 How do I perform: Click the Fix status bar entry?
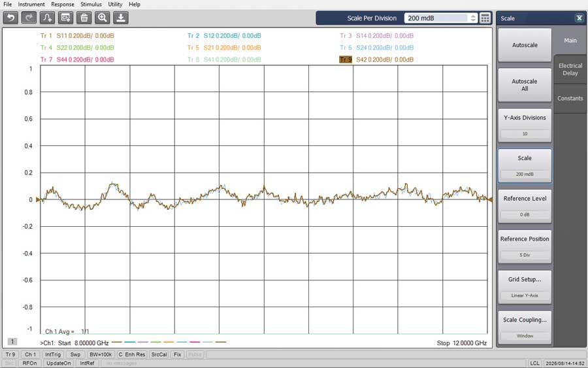point(177,354)
